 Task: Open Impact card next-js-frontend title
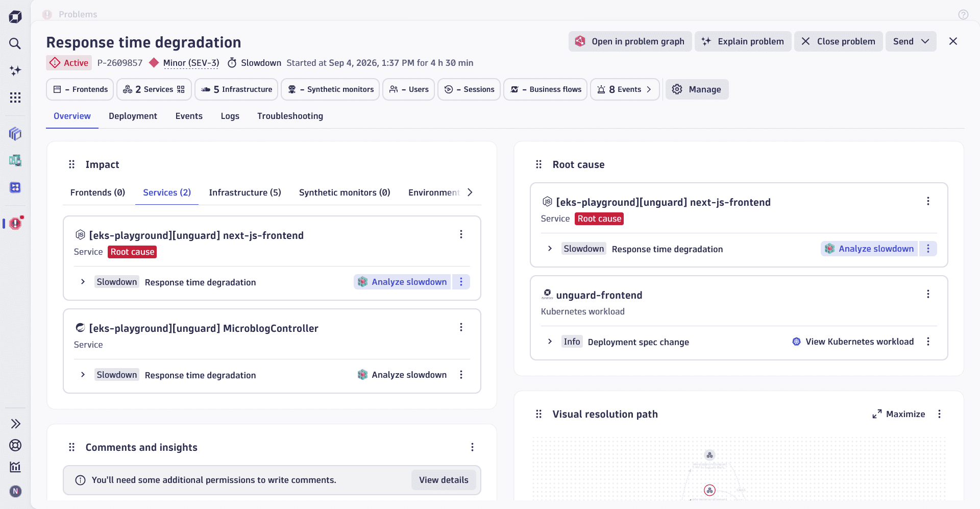pos(197,235)
